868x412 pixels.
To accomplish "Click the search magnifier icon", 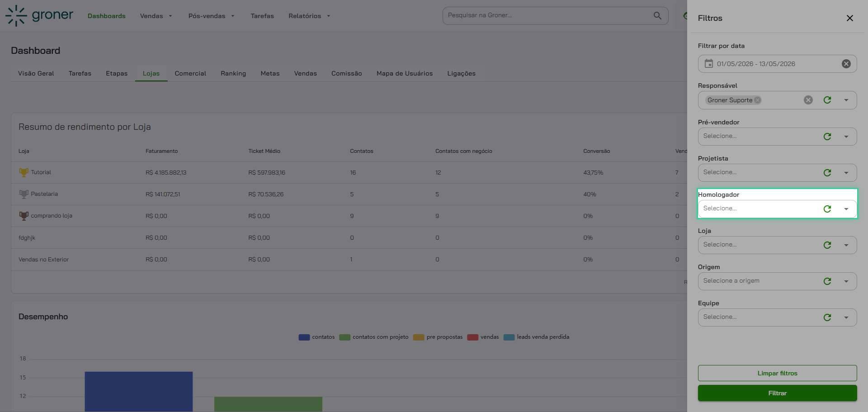I will coord(657,16).
